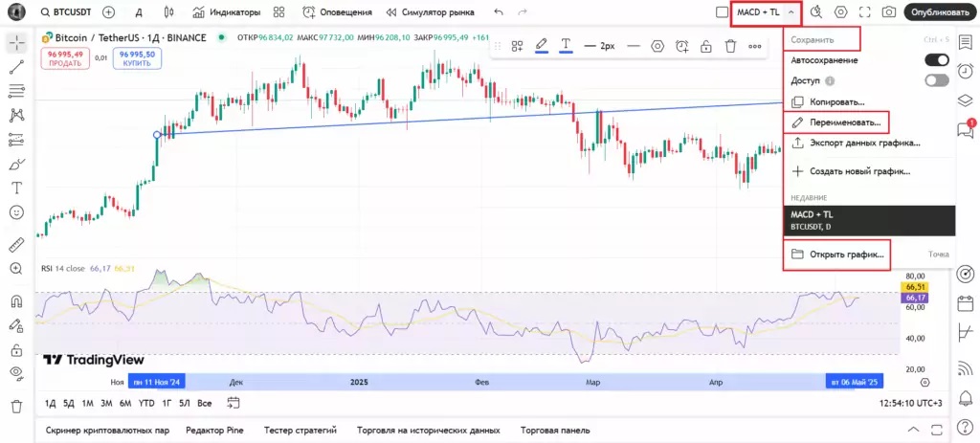
Task: Open indicator templates grid in top bar
Action: tap(278, 11)
